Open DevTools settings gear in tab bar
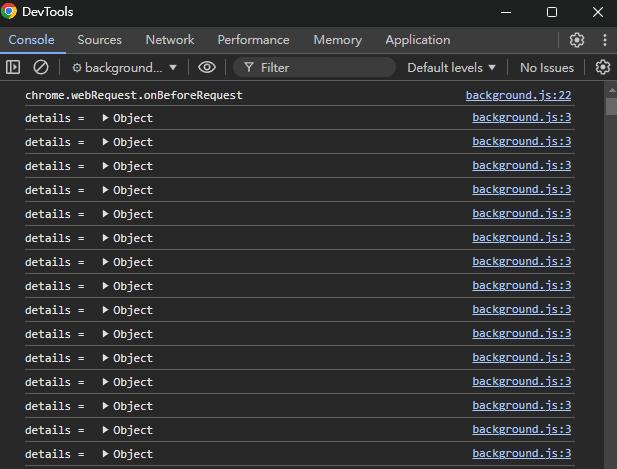 [x=577, y=40]
